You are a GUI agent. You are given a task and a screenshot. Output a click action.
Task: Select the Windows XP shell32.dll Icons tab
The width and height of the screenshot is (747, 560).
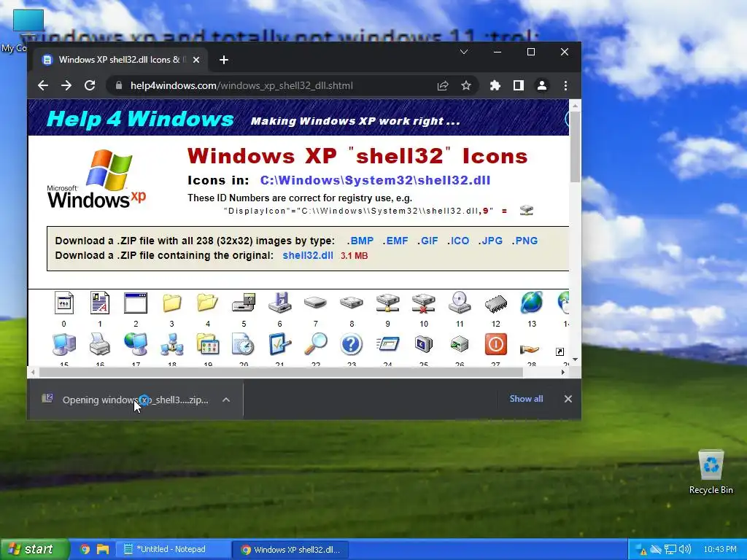click(x=119, y=60)
